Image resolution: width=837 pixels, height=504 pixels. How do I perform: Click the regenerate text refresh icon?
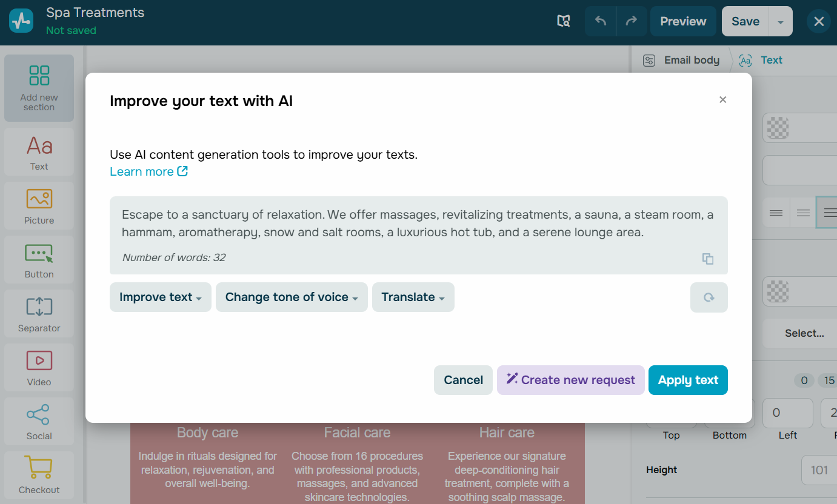click(x=709, y=297)
